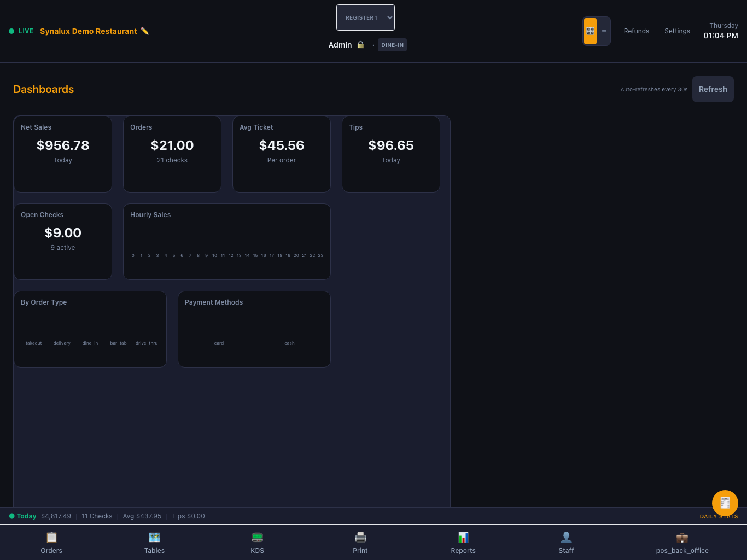Open Print printer icon in bottom nav
Viewport: 747px width, 560px height.
pyautogui.click(x=360, y=538)
